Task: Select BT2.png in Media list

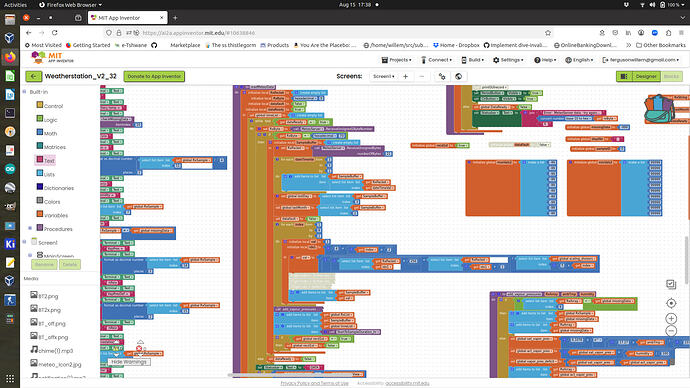Action: [44, 296]
